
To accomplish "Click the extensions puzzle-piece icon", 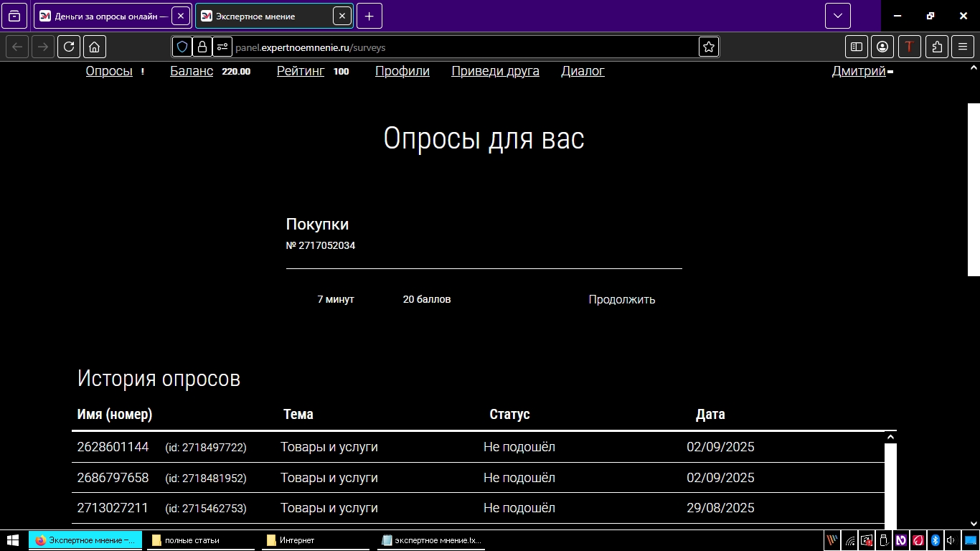I will pos(936,47).
